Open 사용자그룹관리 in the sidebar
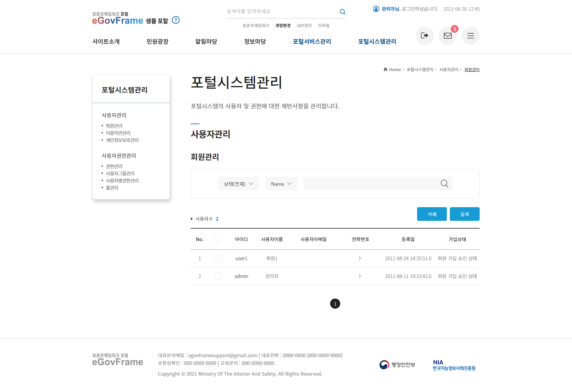Screen dimensions: 572x392 point(120,174)
